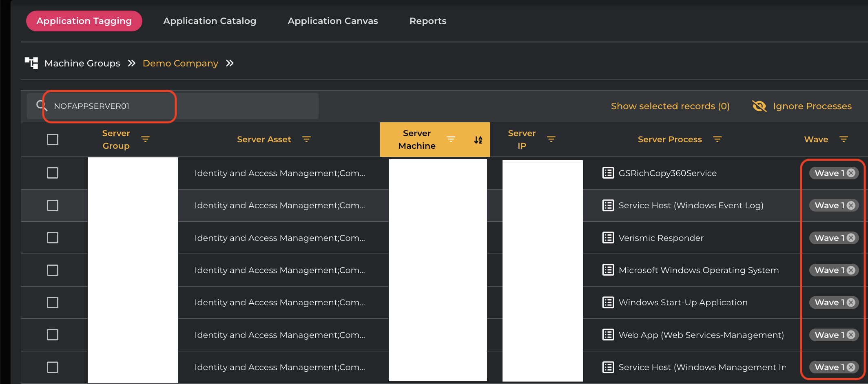Click the Verismic Responder process list icon

(608, 238)
